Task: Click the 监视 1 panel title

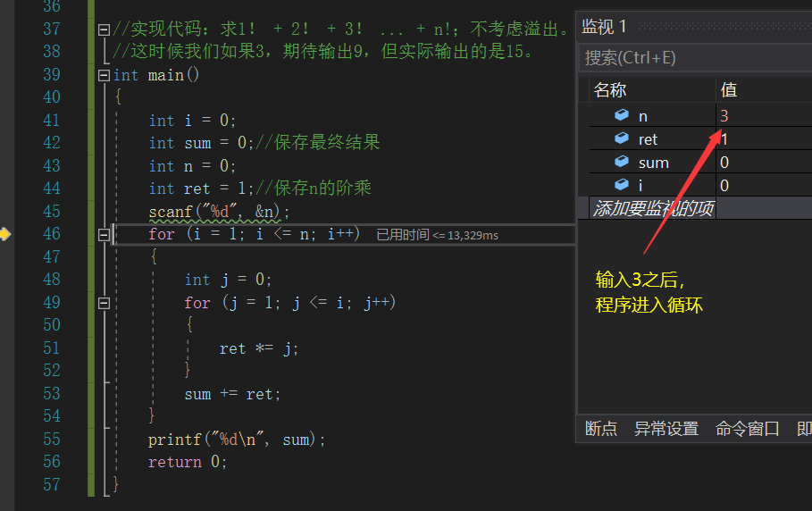Action: coord(604,27)
